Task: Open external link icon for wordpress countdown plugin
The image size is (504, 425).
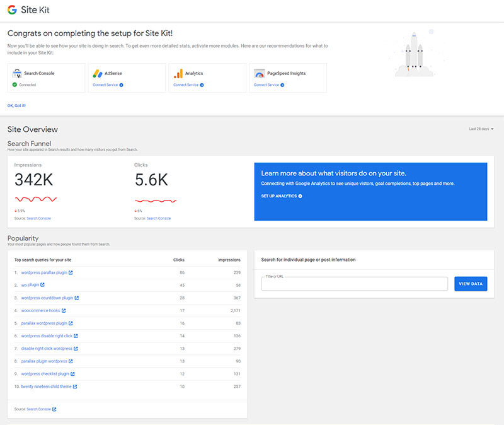Action: [76, 298]
